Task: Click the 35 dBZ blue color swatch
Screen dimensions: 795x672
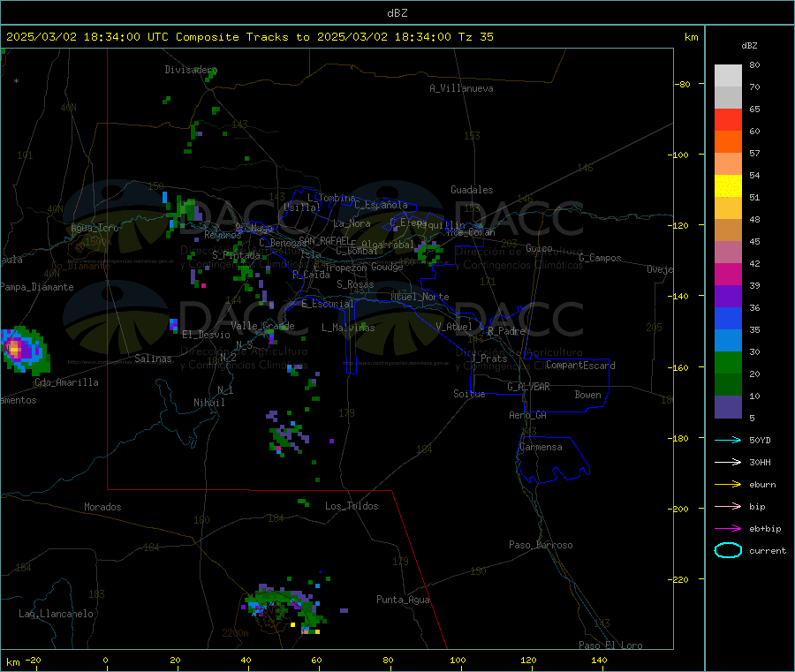Action: coord(728,340)
